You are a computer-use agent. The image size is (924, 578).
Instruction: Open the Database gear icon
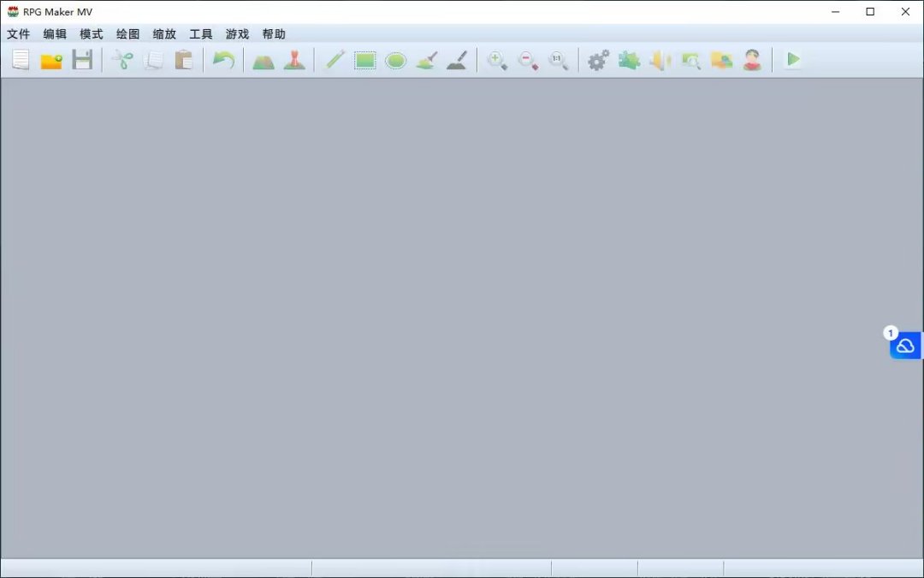coord(598,60)
